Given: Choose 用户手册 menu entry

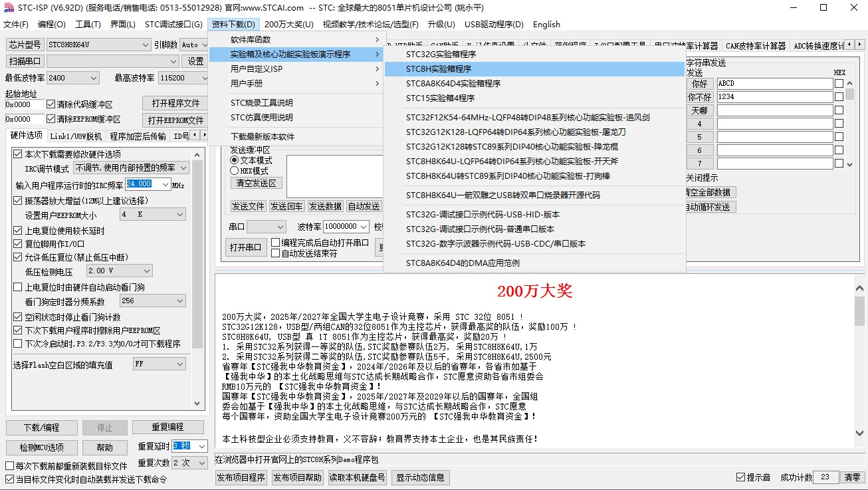Looking at the screenshot, I should tap(296, 84).
